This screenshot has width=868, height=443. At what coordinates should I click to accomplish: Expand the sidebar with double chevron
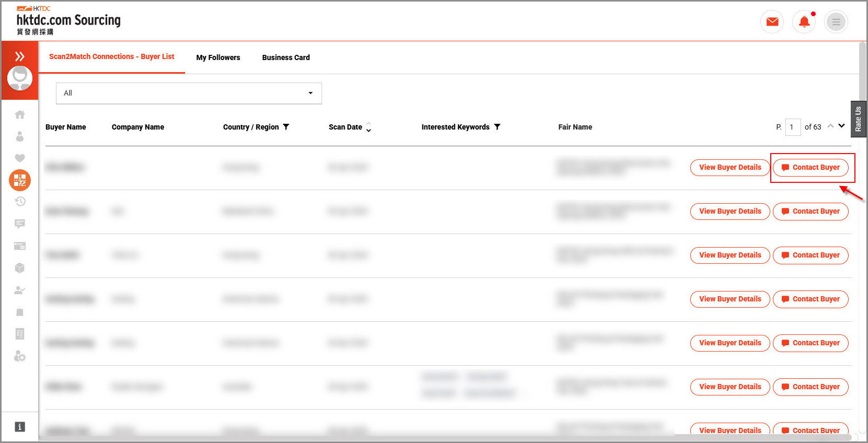[x=20, y=56]
